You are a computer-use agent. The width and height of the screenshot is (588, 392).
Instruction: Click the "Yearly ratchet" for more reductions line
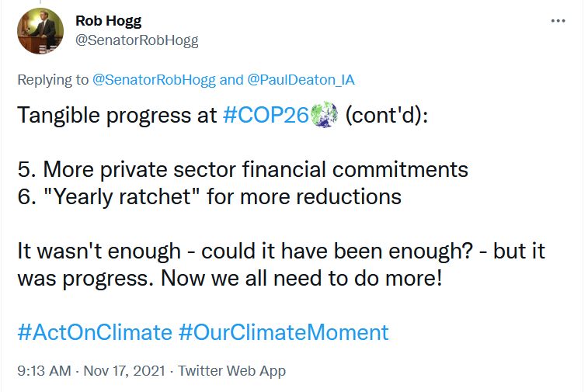208,196
